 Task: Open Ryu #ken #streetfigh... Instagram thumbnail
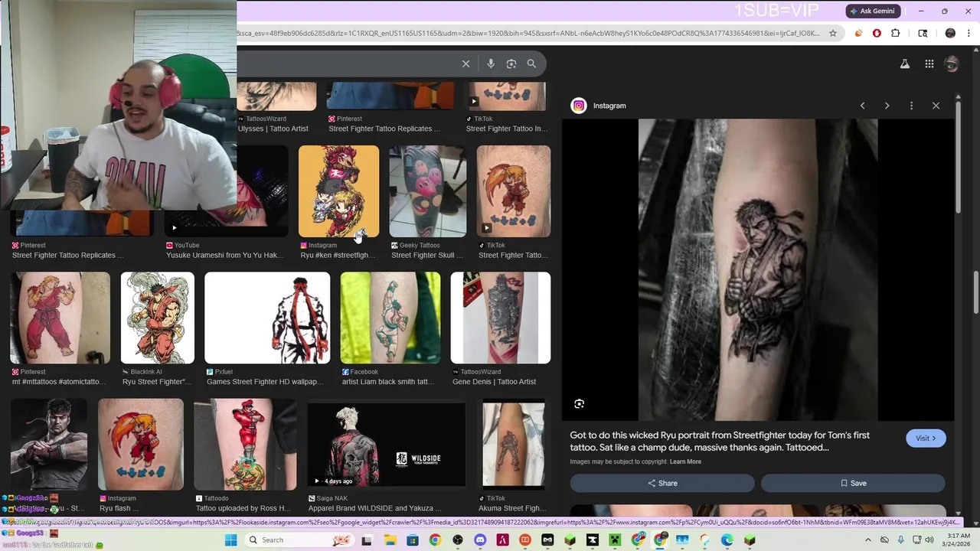click(338, 191)
